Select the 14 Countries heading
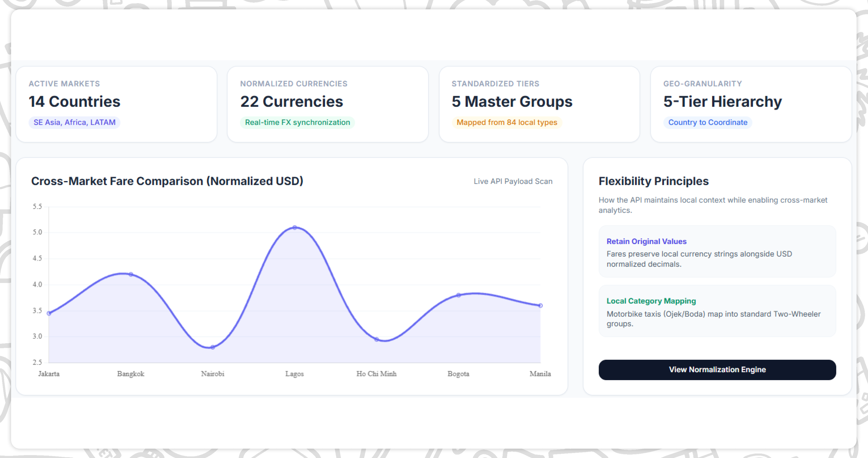Image resolution: width=868 pixels, height=458 pixels. (74, 102)
